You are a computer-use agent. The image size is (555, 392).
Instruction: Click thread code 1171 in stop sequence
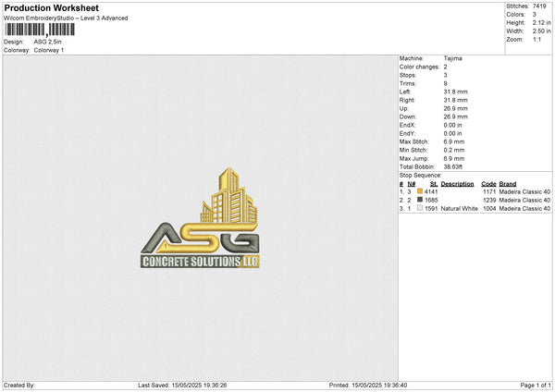tap(489, 191)
